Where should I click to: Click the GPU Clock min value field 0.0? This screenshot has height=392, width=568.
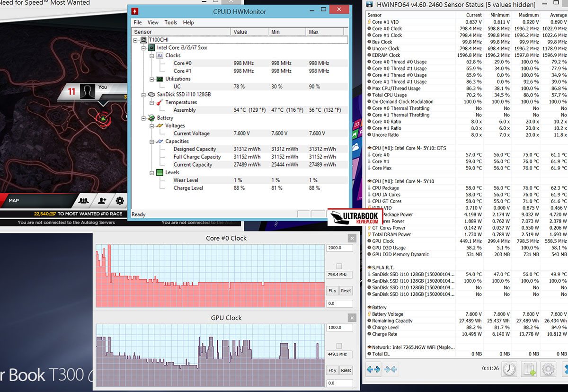[339, 383]
